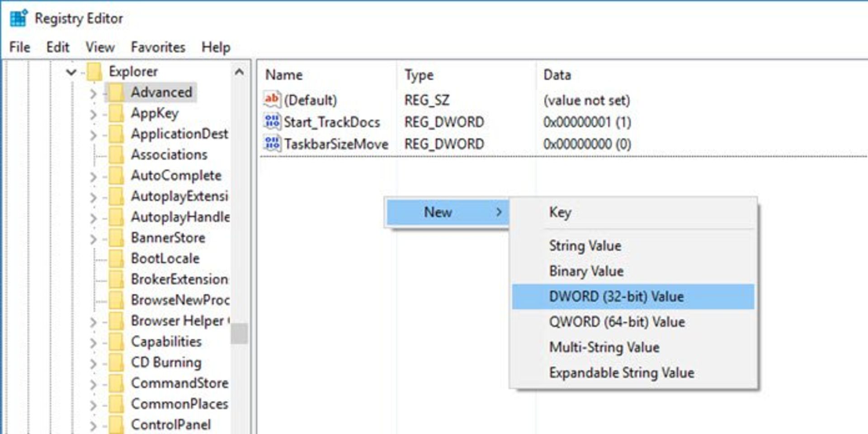Viewport: 868px width, 434px height.
Task: Click the tree pane scroll-up arrow
Action: pyautogui.click(x=240, y=72)
